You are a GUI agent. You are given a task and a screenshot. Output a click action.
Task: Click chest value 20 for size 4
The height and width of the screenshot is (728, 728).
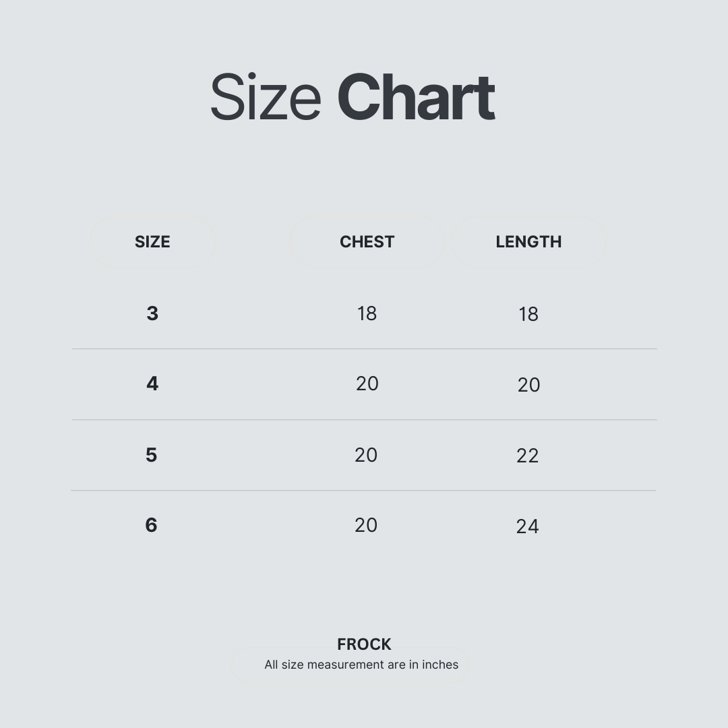point(367,384)
